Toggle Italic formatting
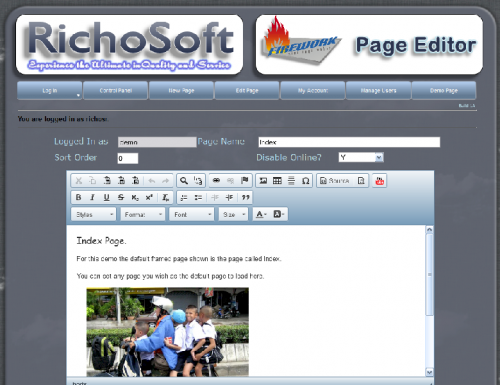The height and width of the screenshot is (385, 500). (93, 197)
